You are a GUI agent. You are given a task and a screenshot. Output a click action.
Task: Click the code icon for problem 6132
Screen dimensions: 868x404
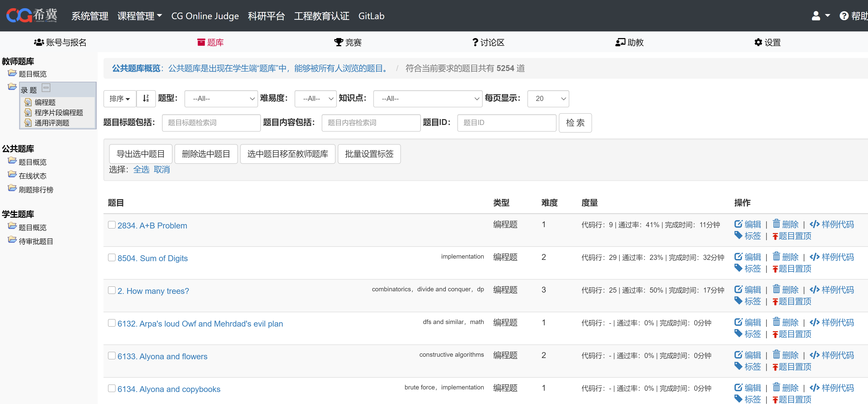pyautogui.click(x=814, y=322)
